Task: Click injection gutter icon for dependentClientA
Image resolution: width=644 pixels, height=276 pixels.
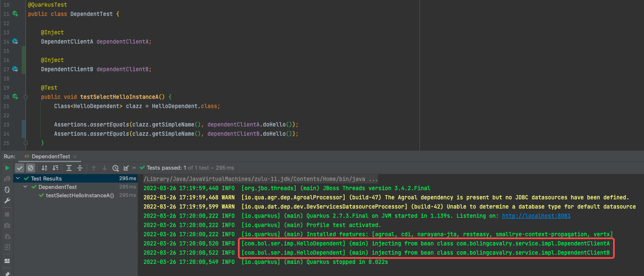Action: (15, 41)
